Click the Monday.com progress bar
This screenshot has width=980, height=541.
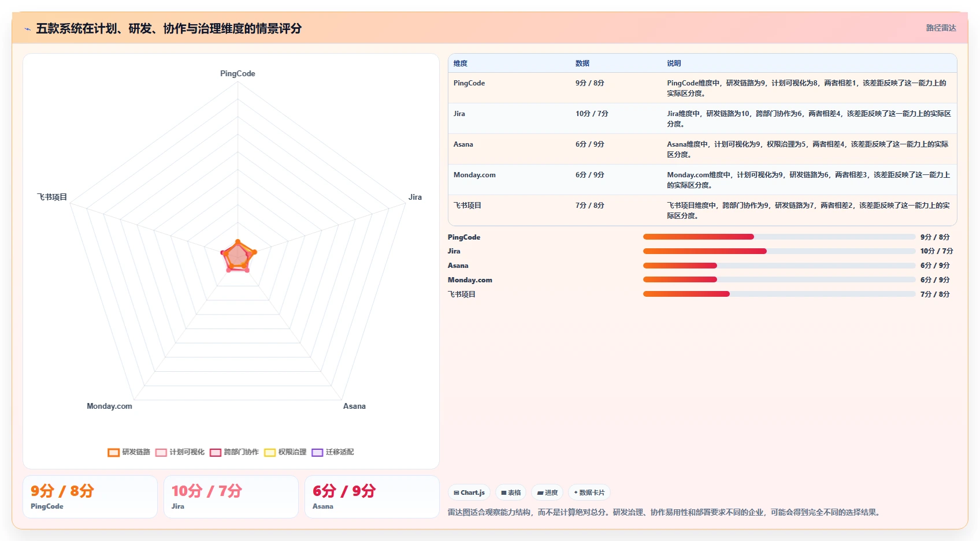point(779,279)
